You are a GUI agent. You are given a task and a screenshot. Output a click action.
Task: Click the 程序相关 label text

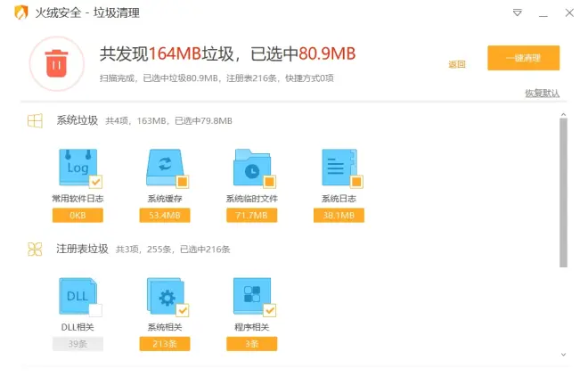(251, 327)
